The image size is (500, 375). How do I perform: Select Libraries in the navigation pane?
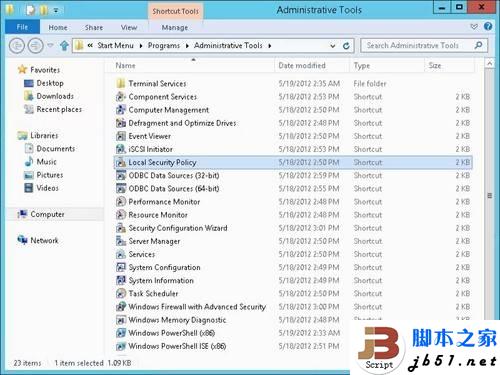pos(44,136)
